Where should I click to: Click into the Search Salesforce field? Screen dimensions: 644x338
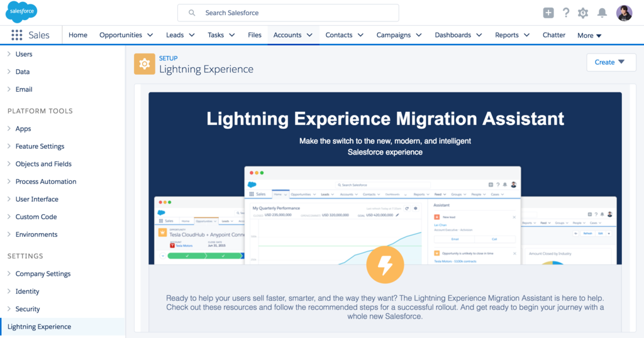pyautogui.click(x=288, y=13)
